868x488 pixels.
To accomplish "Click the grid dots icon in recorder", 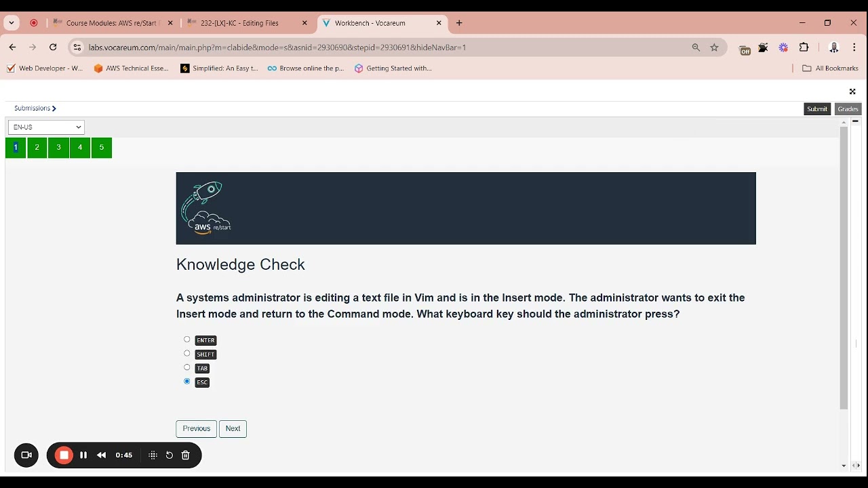I will 153,455.
